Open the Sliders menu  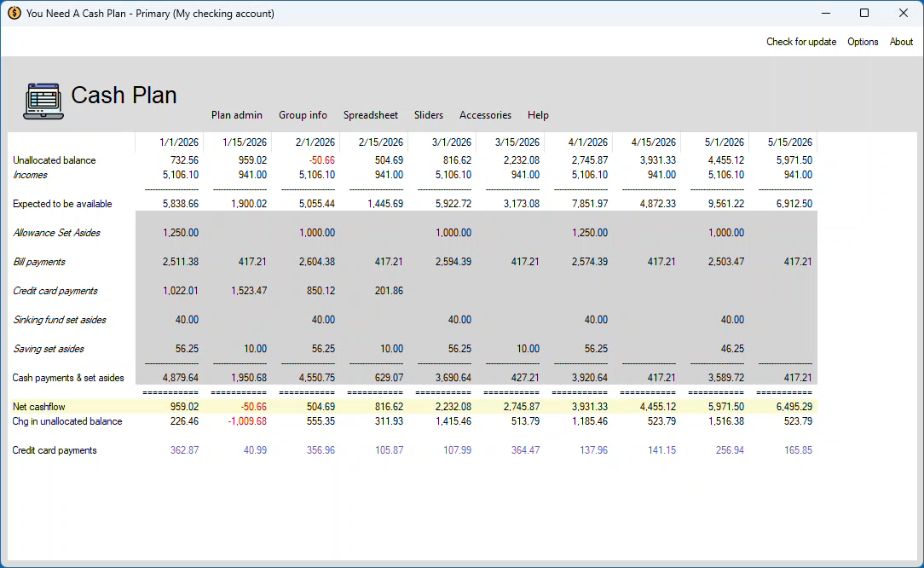click(429, 115)
